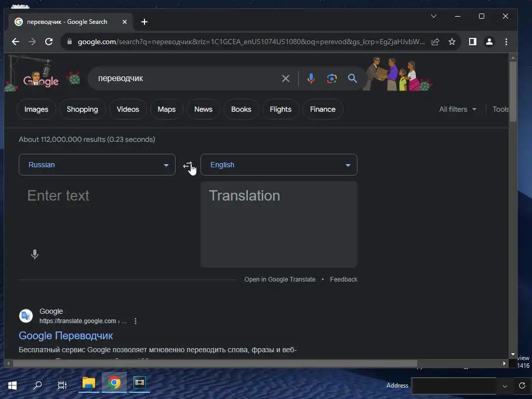Open the Chrome profile menu
This screenshot has width=532, height=399.
click(x=489, y=42)
